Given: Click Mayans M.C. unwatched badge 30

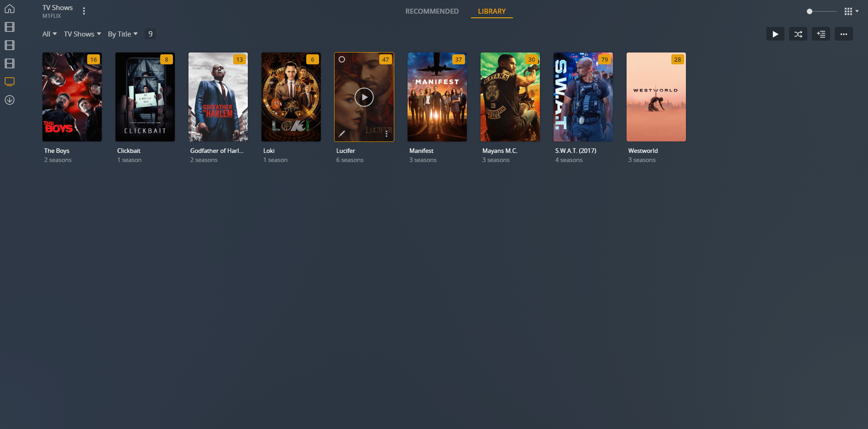Looking at the screenshot, I should point(532,59).
